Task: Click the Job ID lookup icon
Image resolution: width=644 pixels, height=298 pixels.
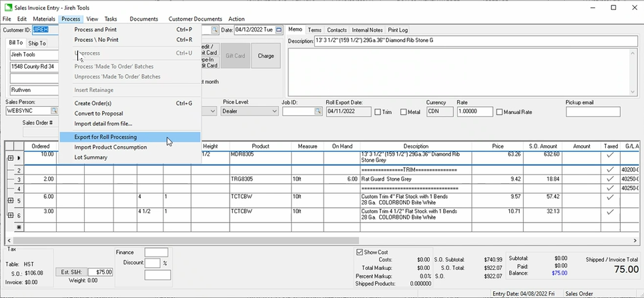Action: coord(318,111)
